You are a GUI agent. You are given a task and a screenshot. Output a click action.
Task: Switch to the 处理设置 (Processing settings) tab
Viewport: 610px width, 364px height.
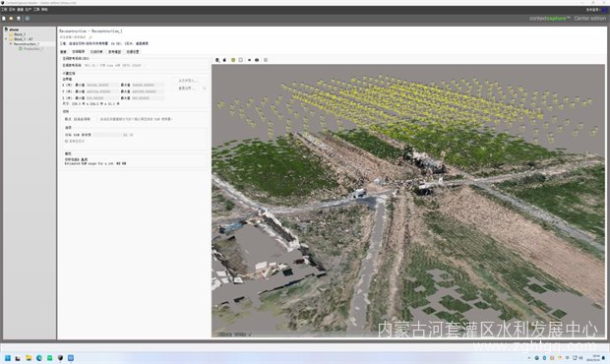[133, 52]
